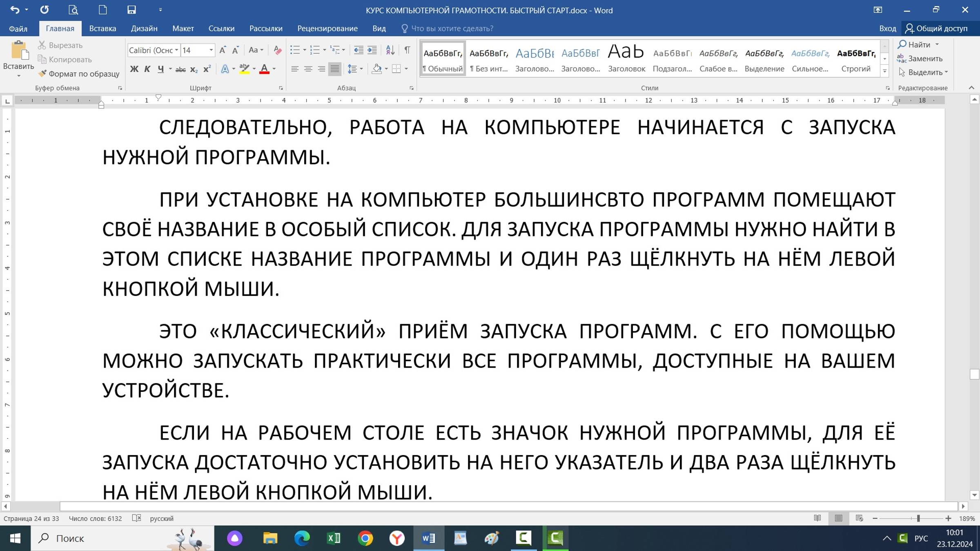This screenshot has width=980, height=551.
Task: Click the Sort A-Z paragraph icon
Action: (390, 50)
